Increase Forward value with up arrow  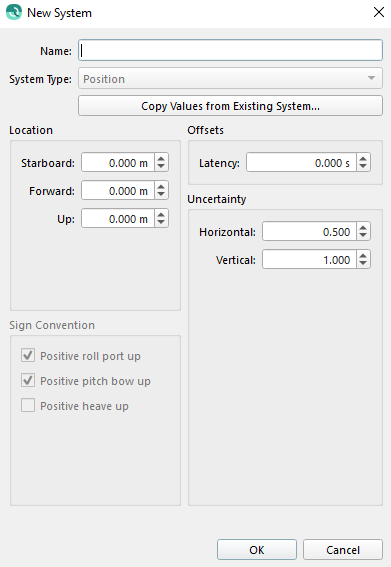[x=161, y=186]
